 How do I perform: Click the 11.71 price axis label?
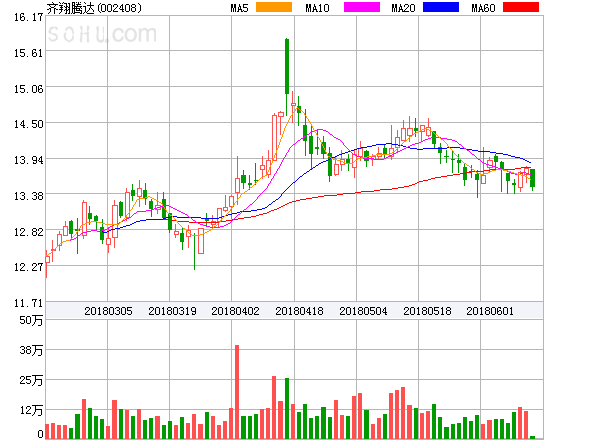[28, 303]
